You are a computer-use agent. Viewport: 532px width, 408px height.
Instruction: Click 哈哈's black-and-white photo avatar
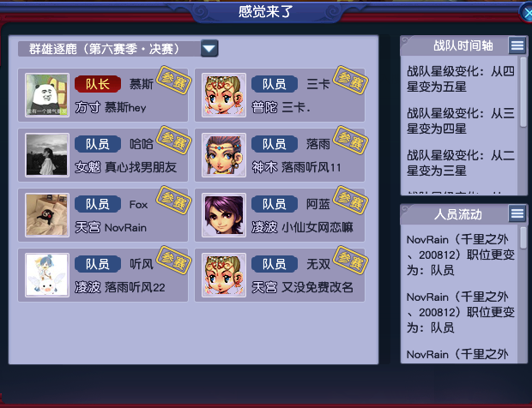pyautogui.click(x=47, y=155)
